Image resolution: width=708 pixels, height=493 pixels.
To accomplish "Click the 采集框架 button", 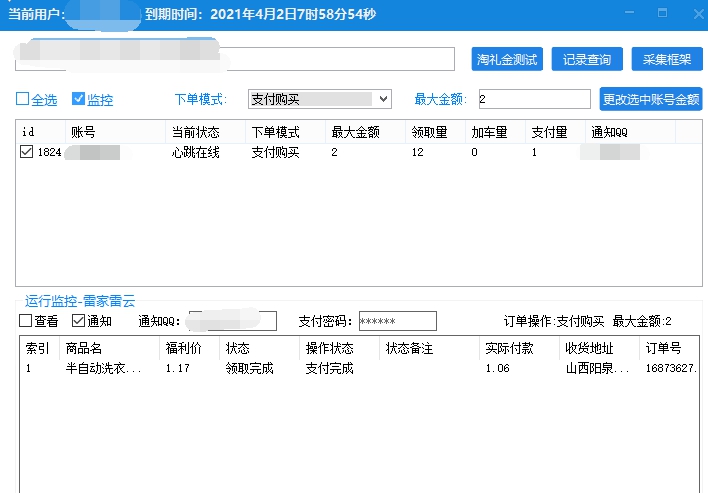I will [x=667, y=59].
